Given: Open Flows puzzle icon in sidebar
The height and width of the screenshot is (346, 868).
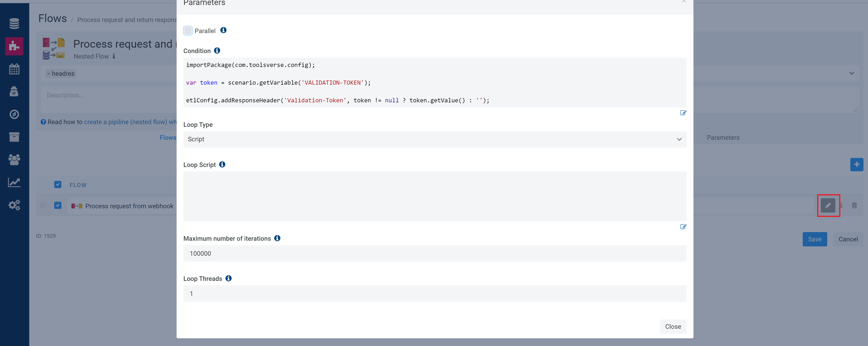Looking at the screenshot, I should point(14,46).
